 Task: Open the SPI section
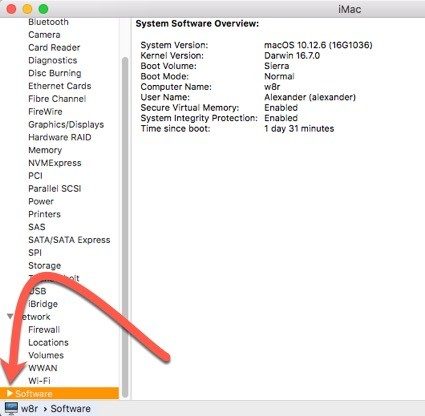tap(35, 253)
